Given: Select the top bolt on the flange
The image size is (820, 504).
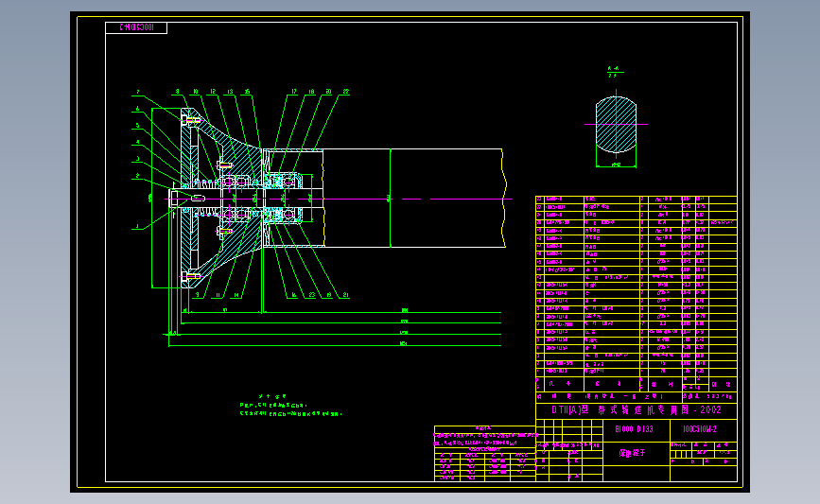Looking at the screenshot, I should coord(191,120).
